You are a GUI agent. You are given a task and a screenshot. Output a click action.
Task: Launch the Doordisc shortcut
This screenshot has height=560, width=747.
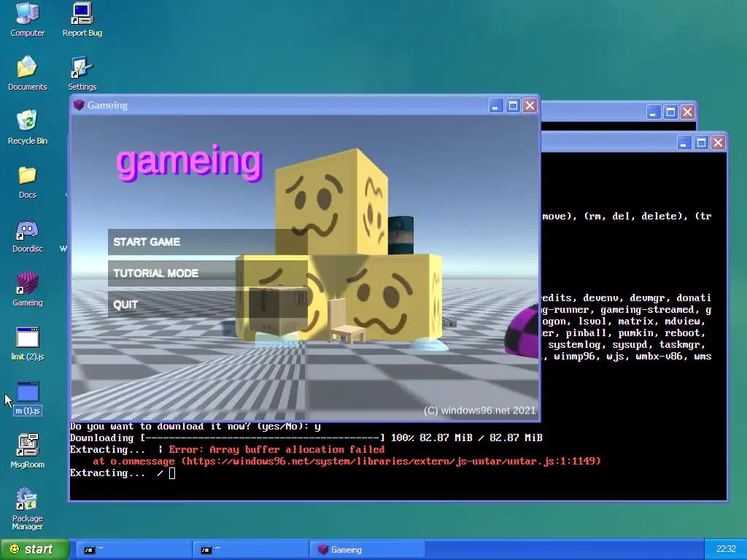pyautogui.click(x=27, y=235)
